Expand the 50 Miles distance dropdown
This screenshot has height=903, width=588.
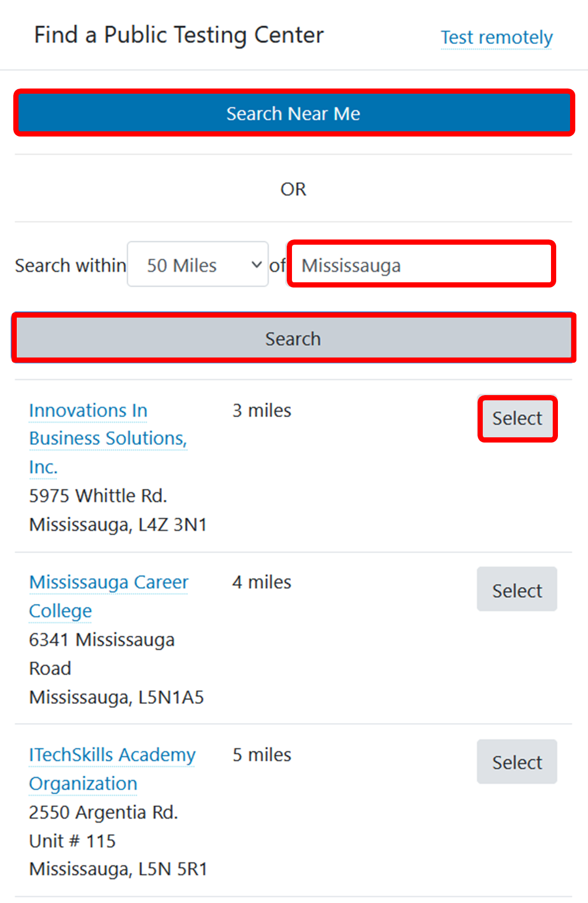tap(198, 265)
